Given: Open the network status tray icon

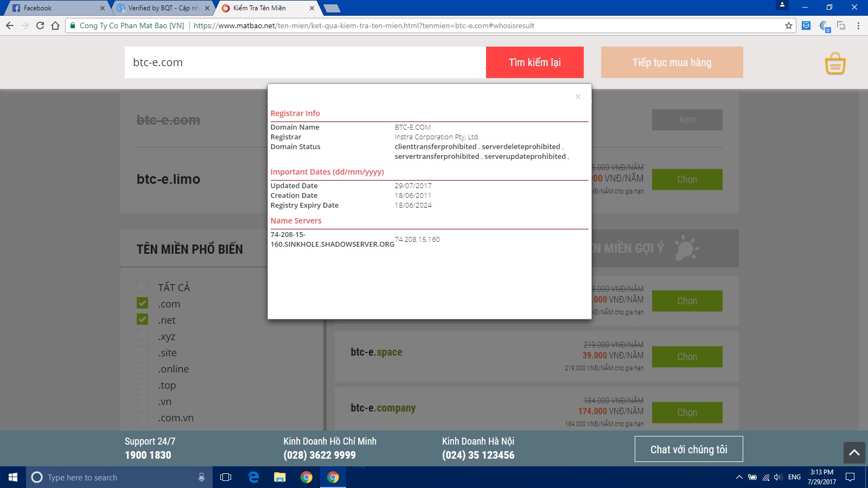Looking at the screenshot, I should click(x=765, y=477).
